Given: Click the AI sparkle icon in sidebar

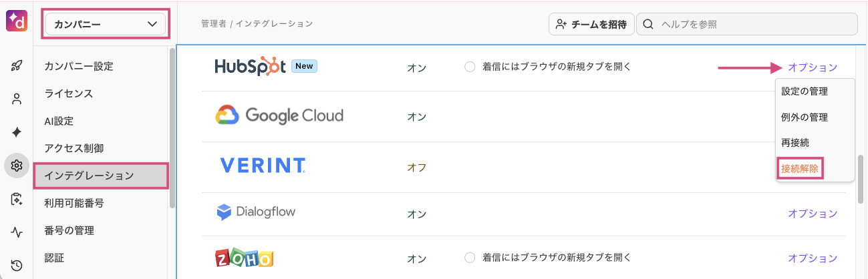Looking at the screenshot, I should (17, 132).
